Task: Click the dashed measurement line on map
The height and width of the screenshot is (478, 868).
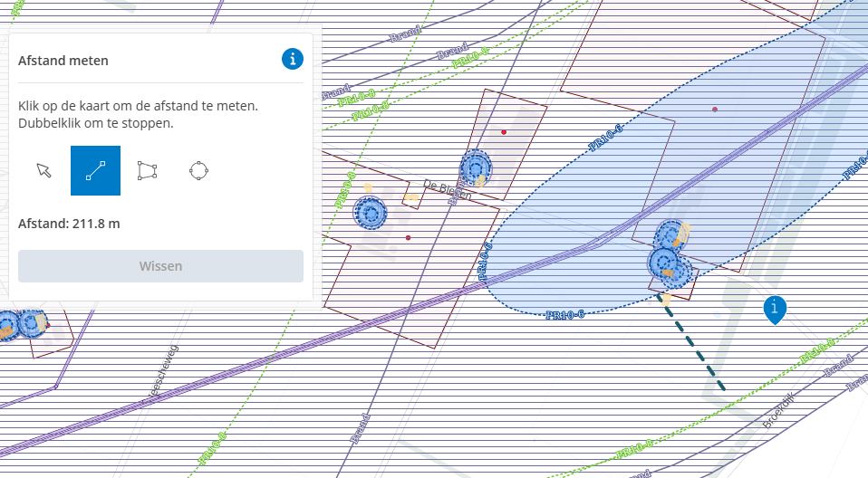Action: coord(691,342)
